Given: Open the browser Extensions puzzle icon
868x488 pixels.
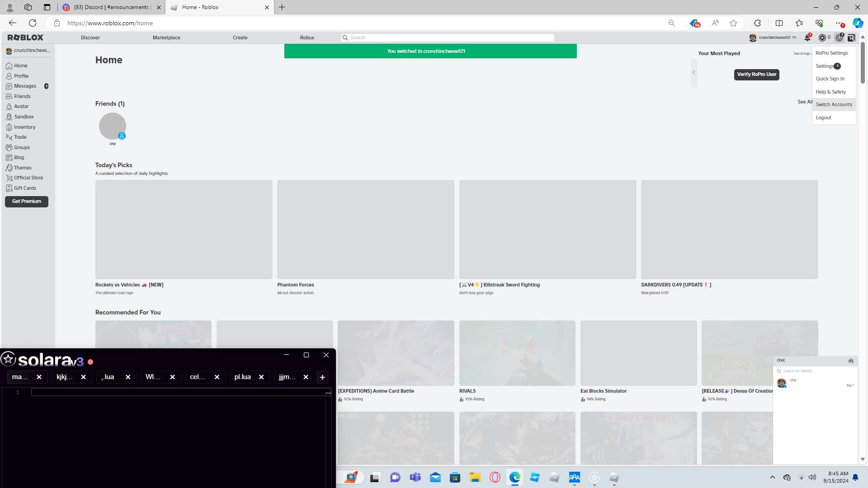Looking at the screenshot, I should pos(758,23).
